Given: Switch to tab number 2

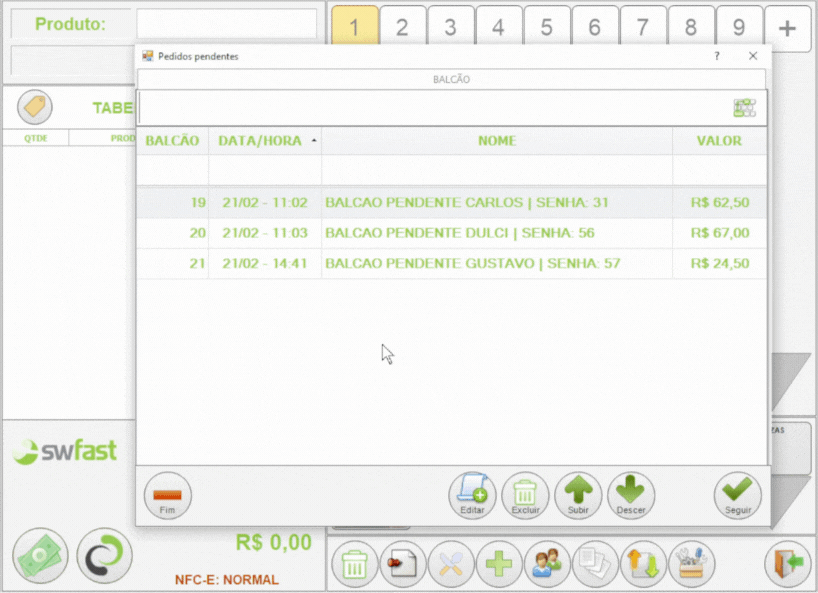Looking at the screenshot, I should [x=402, y=27].
